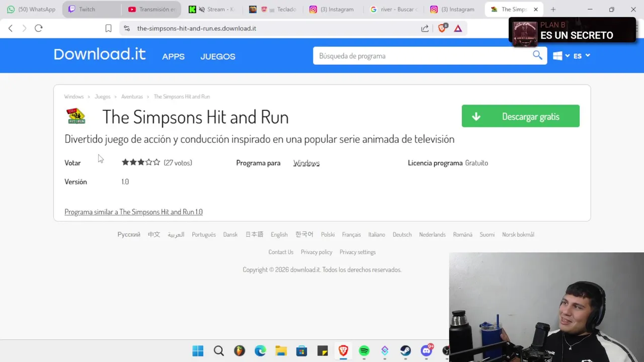Viewport: 644px width, 362px height.
Task: Click Windows breadcrumb link
Action: pos(74,97)
